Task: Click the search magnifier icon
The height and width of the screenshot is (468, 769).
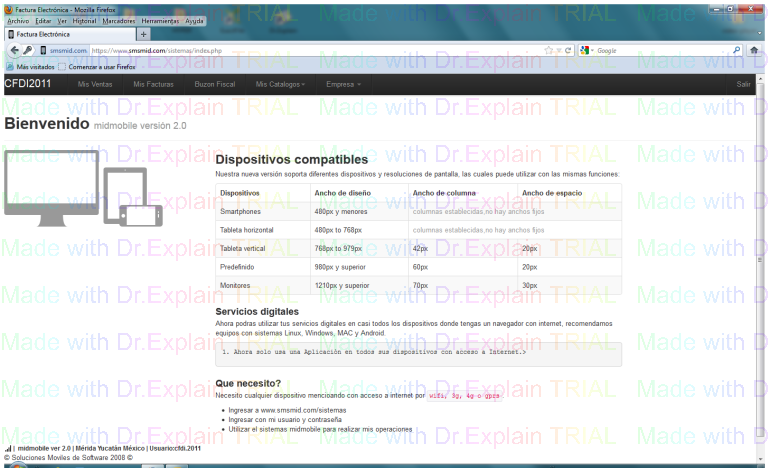Action: 736,50
